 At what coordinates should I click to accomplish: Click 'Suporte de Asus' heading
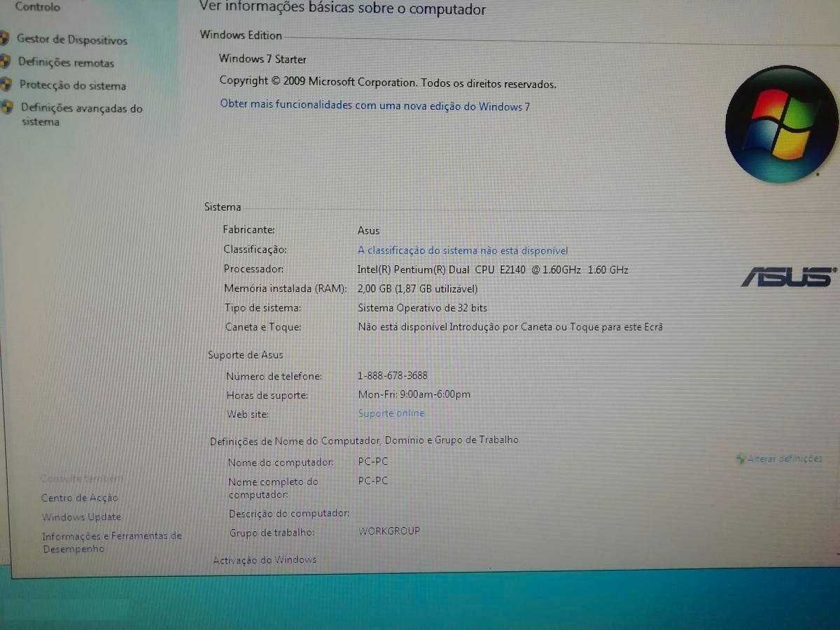click(x=246, y=355)
